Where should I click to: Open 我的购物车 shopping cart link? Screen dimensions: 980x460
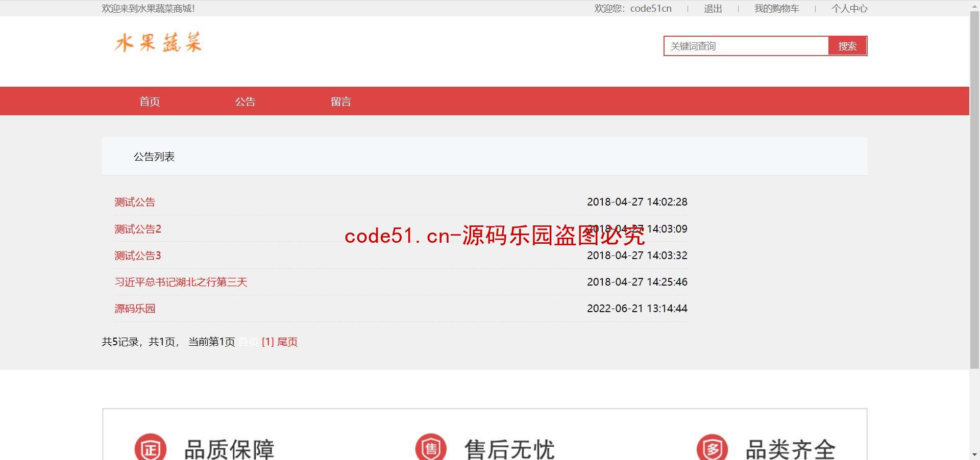[777, 9]
